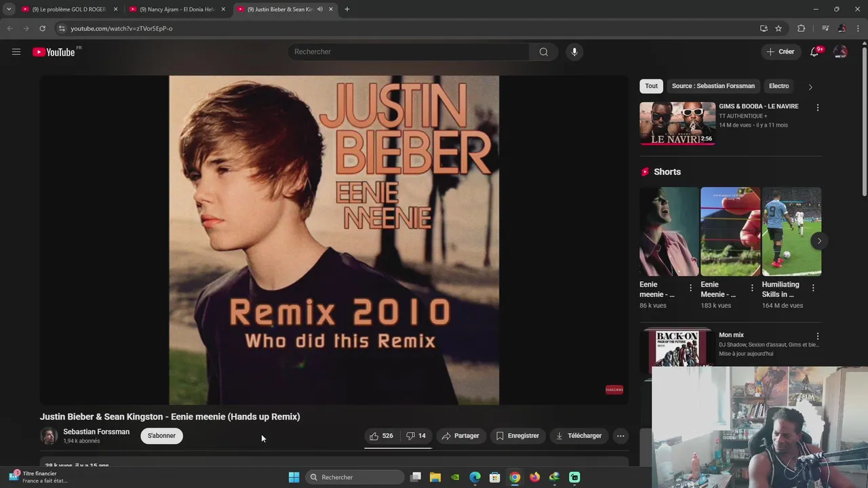Open Chrome media controls icon

825,28
